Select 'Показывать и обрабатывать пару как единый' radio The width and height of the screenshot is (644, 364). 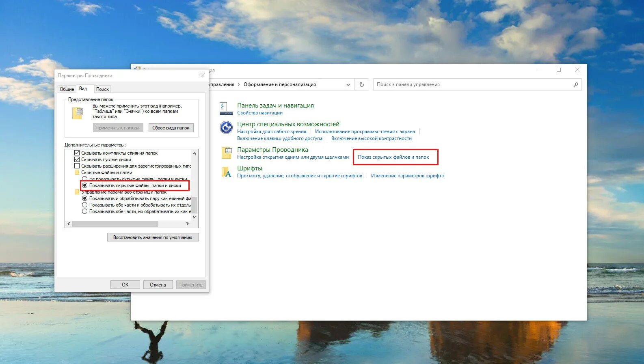(x=84, y=198)
